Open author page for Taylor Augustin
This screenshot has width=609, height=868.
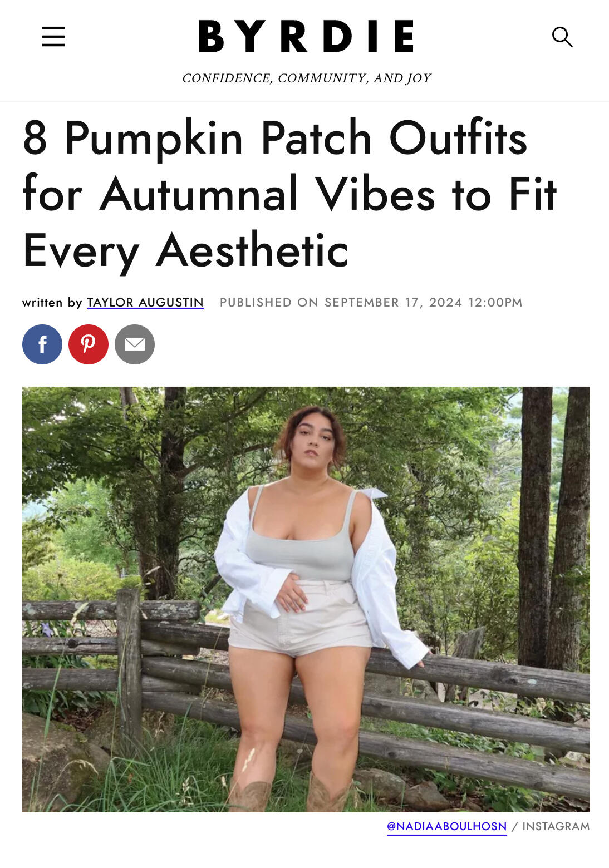click(x=145, y=303)
